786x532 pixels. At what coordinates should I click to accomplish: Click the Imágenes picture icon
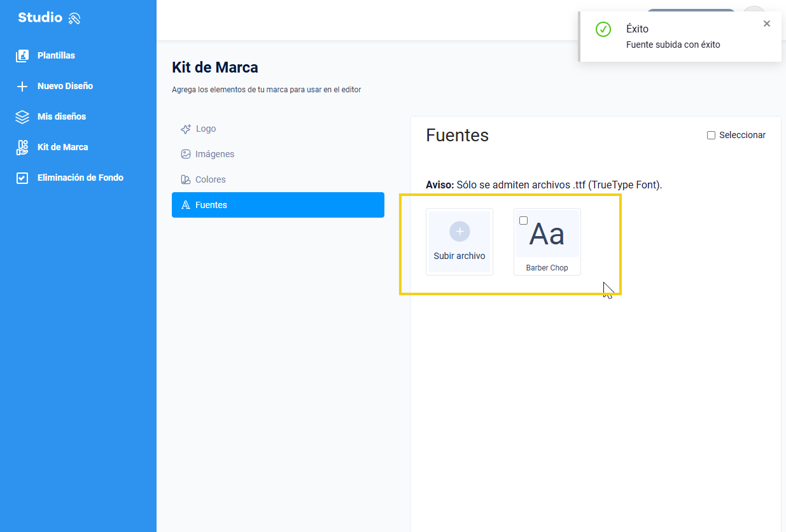coord(186,154)
